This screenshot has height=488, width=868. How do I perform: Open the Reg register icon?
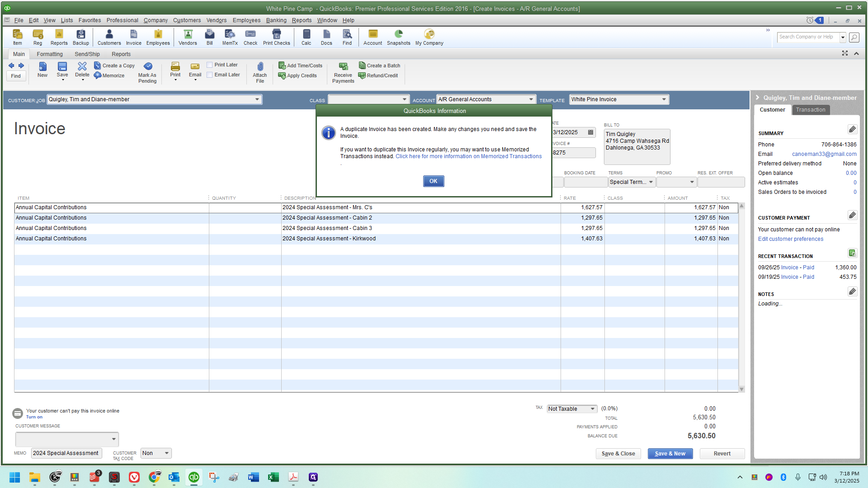pos(38,37)
